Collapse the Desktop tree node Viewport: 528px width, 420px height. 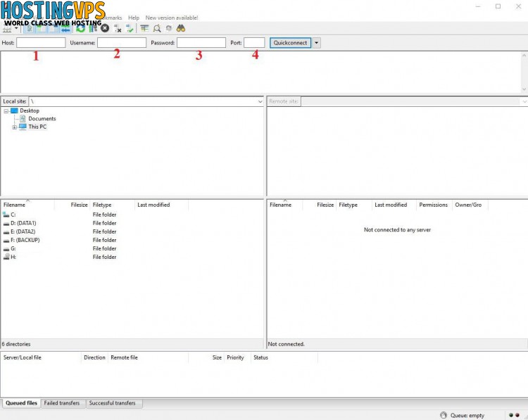click(6, 110)
